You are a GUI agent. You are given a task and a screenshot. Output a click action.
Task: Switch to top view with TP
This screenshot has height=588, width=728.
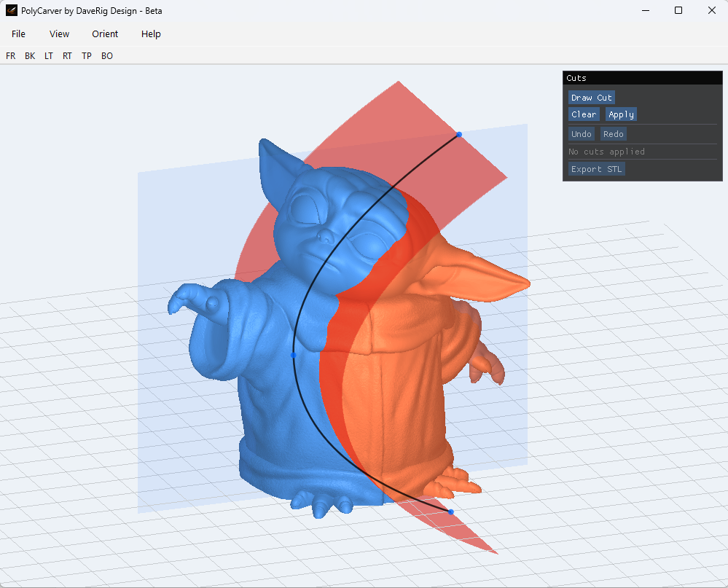[87, 55]
